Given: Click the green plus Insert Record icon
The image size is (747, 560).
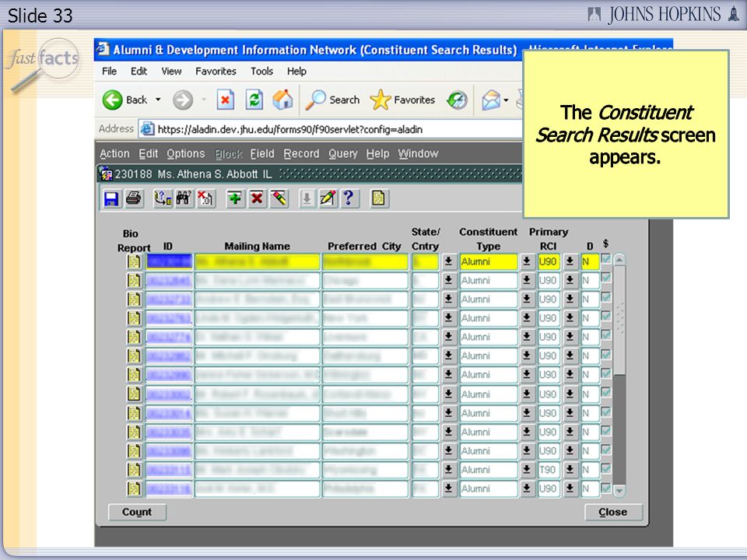Looking at the screenshot, I should point(235,198).
